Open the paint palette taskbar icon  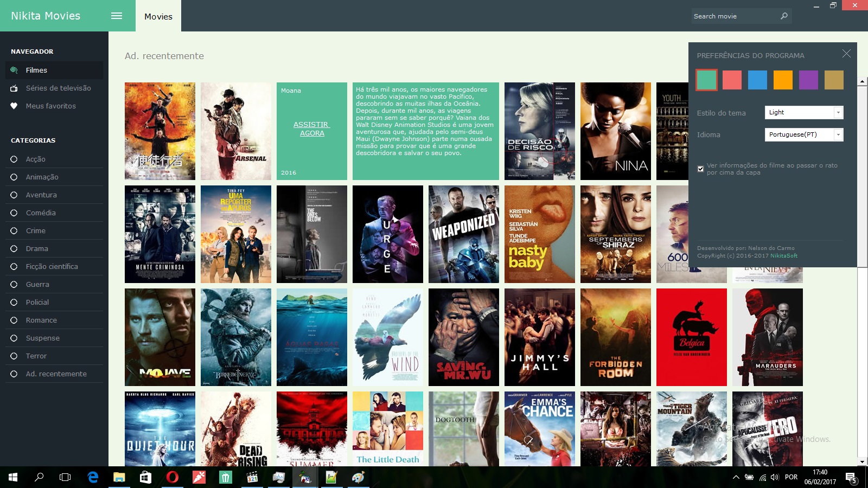coord(358,477)
